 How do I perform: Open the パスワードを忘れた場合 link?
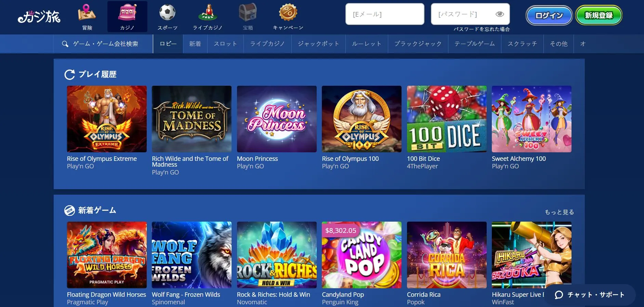tap(482, 29)
